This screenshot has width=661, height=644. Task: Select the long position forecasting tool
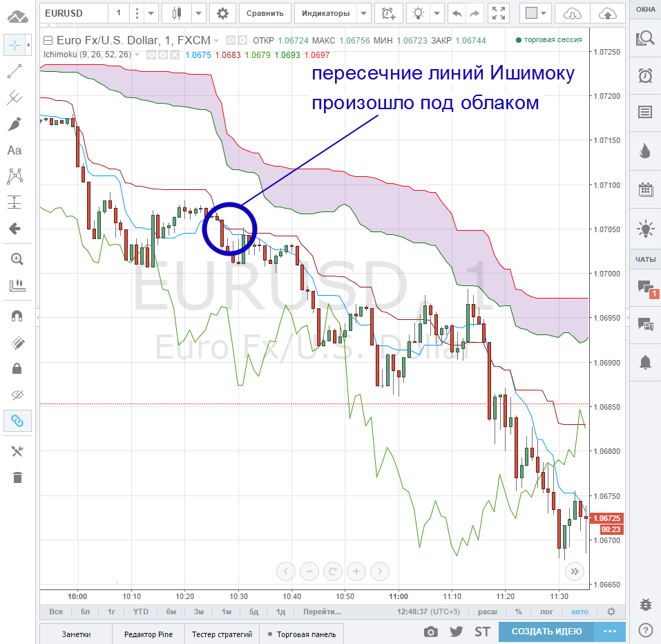(x=15, y=202)
